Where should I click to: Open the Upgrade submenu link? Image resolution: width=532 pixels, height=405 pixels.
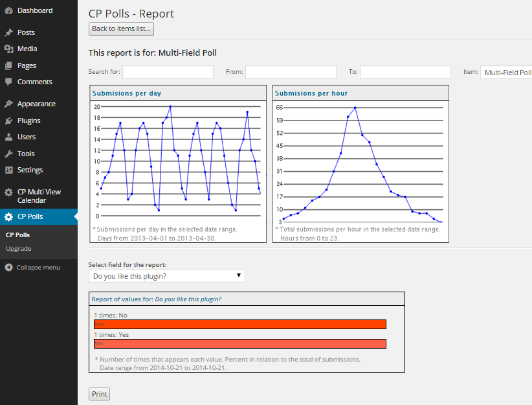click(x=18, y=249)
